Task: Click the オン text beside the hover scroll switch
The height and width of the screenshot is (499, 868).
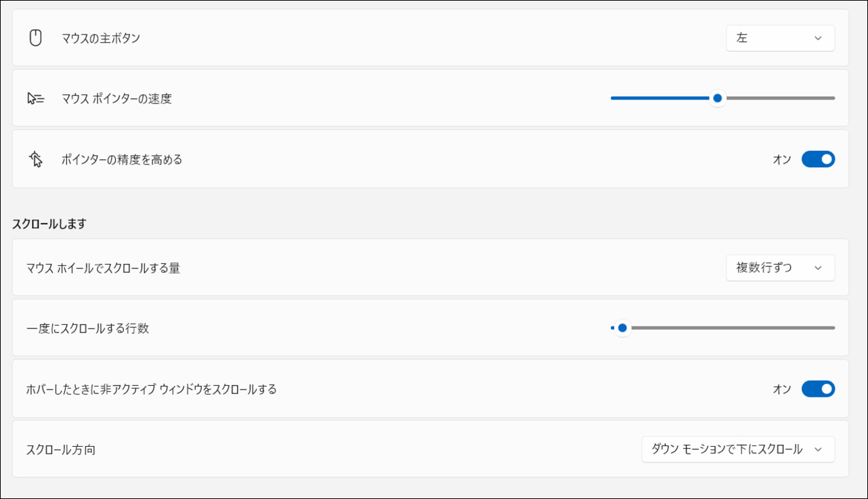Action: (782, 389)
